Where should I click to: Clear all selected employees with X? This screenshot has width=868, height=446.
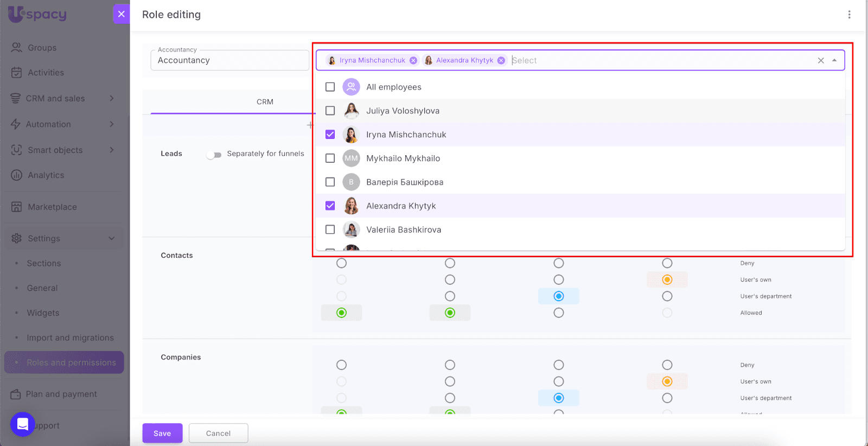(x=821, y=61)
